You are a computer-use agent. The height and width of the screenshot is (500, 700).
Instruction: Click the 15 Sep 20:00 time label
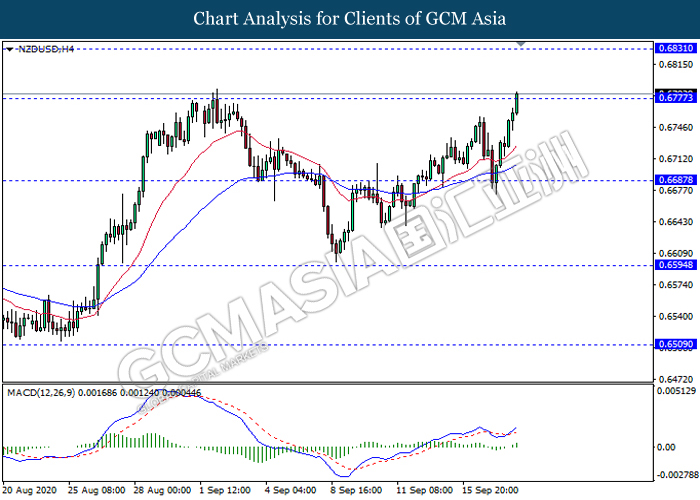coord(490,490)
